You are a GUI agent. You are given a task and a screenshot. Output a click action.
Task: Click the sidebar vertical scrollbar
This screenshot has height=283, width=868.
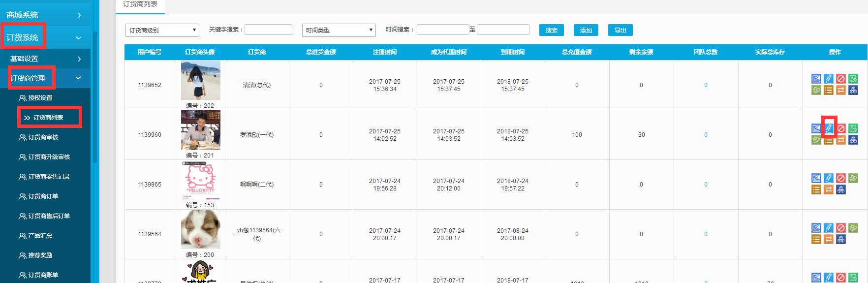pyautogui.click(x=95, y=98)
